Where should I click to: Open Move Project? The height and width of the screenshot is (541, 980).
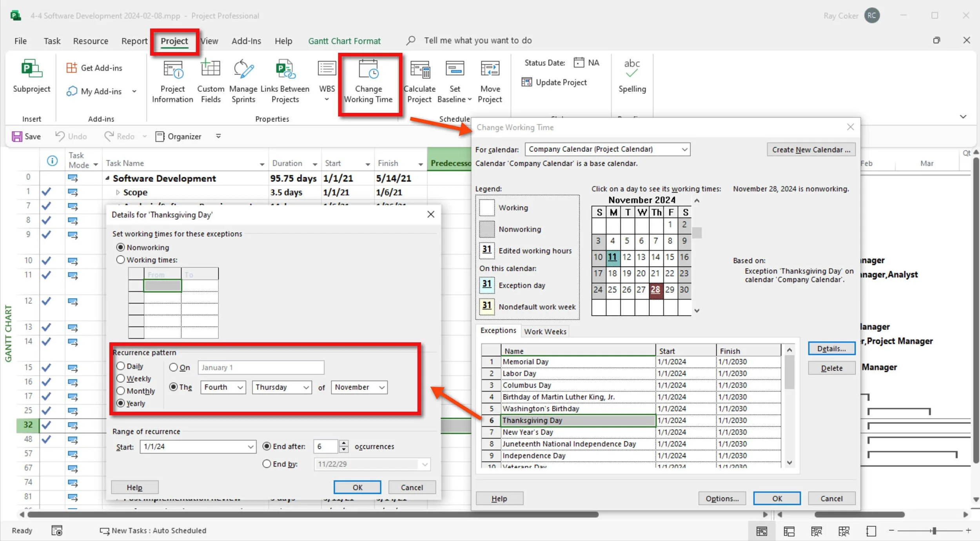(490, 82)
